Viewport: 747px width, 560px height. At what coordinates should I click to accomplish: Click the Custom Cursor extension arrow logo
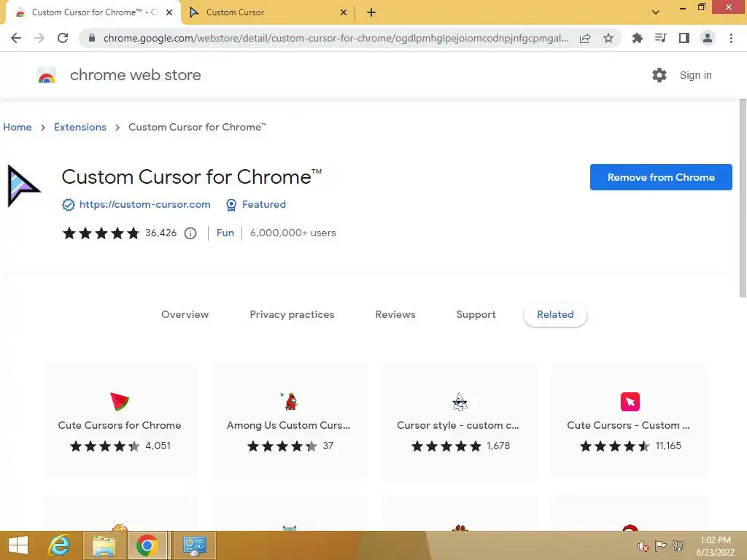23,186
